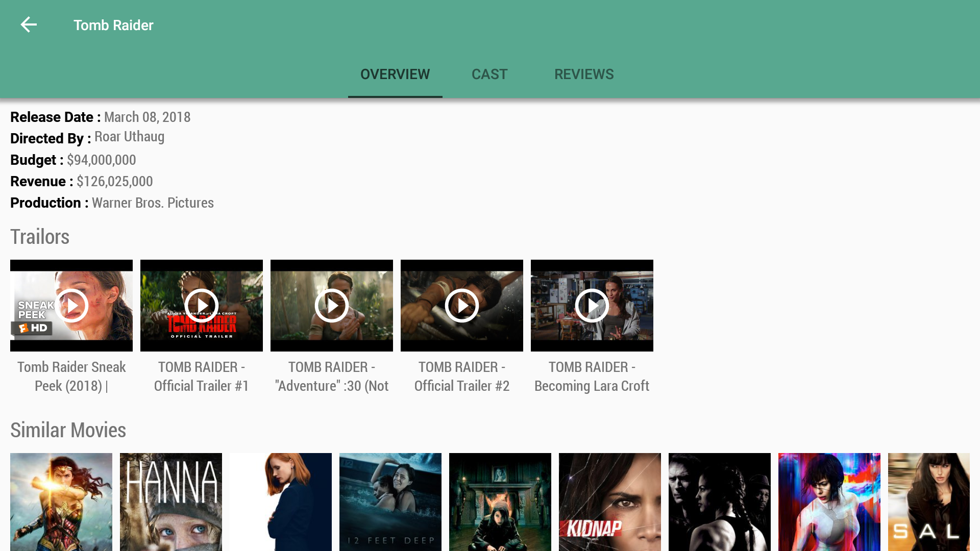The image size is (980, 551).
Task: Select the KIDNAP movie thumbnail
Action: [x=609, y=502]
